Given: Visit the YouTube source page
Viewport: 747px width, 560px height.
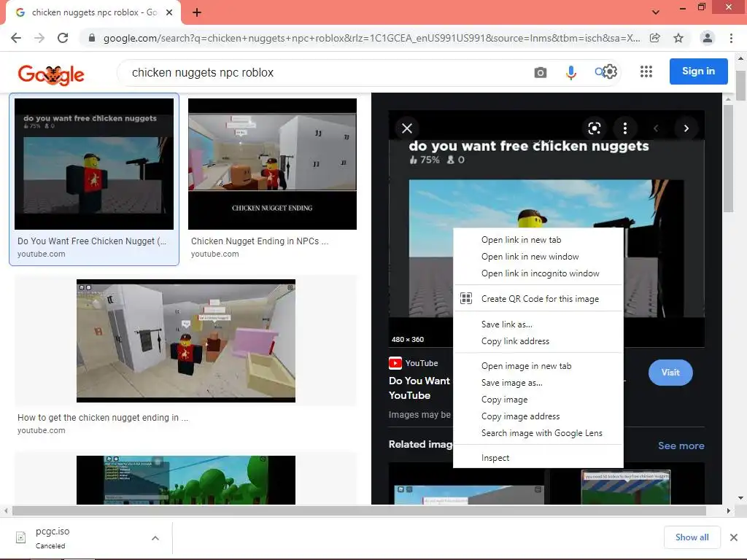Looking at the screenshot, I should coord(670,373).
